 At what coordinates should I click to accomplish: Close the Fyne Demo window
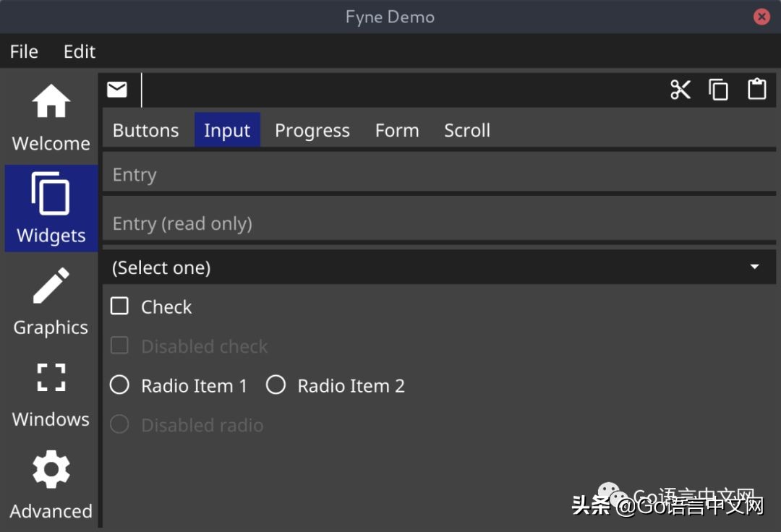[761, 17]
